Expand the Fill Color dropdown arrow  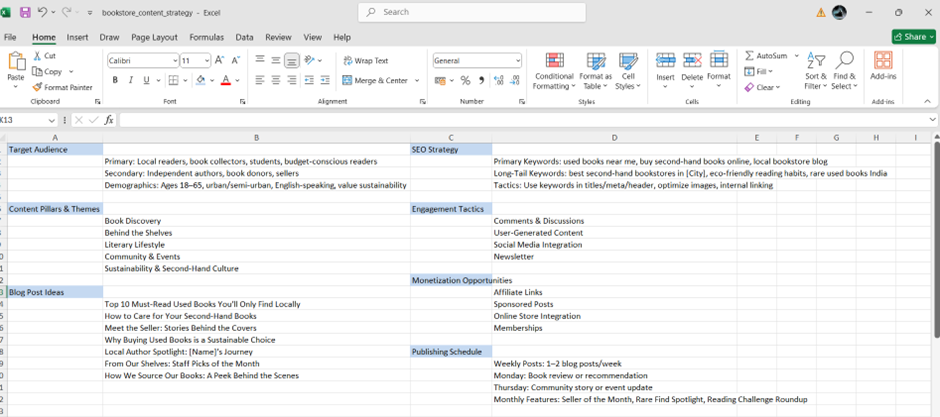tap(212, 80)
